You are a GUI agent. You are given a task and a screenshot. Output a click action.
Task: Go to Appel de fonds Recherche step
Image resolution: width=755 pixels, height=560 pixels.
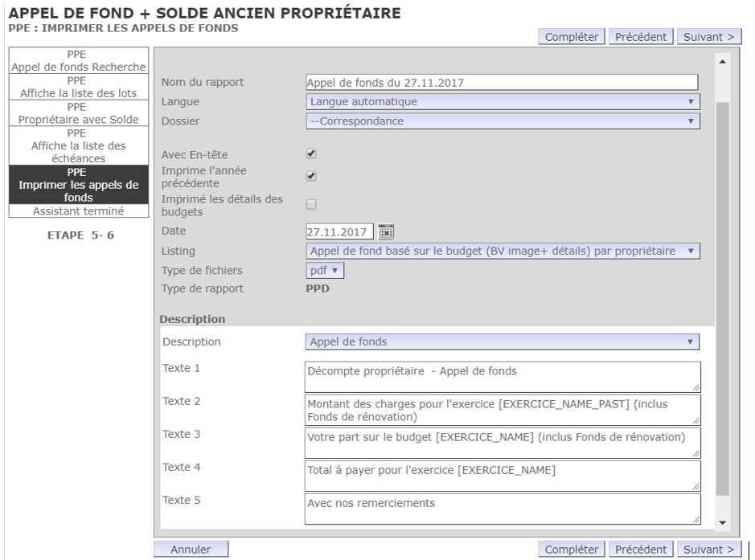(78, 62)
